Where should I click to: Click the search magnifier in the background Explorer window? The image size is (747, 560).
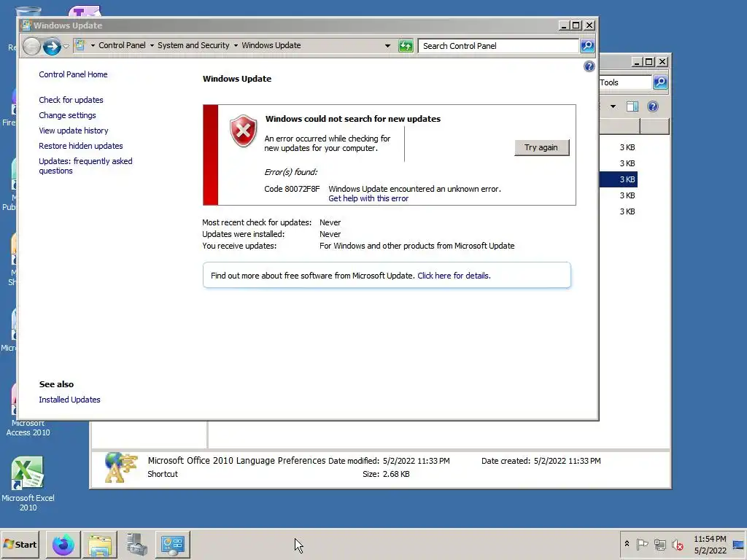(x=660, y=82)
